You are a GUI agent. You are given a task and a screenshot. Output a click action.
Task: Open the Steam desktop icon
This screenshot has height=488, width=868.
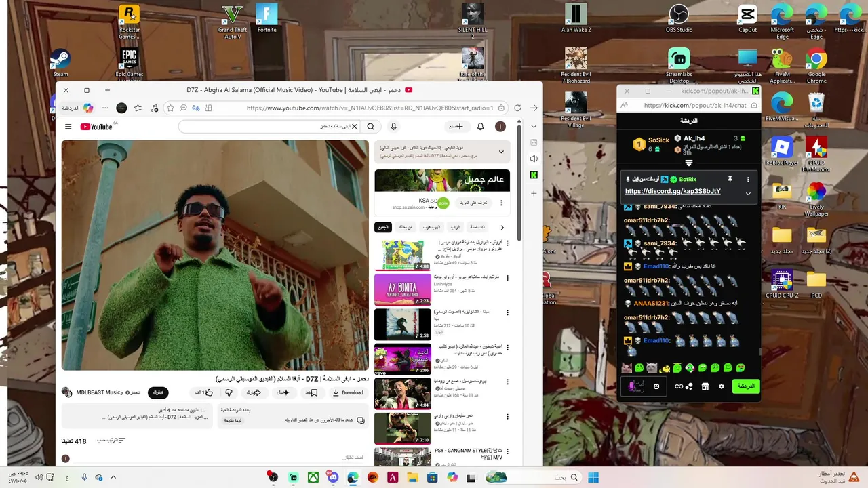(x=60, y=63)
